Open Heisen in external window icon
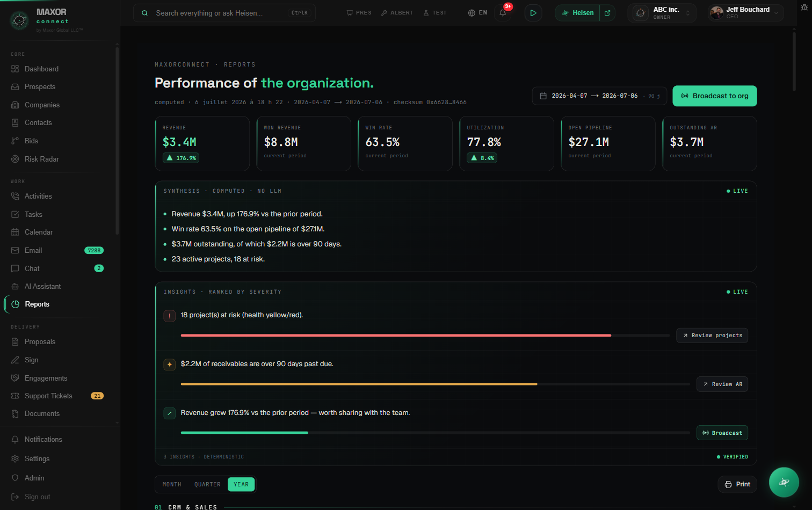 [x=607, y=13]
